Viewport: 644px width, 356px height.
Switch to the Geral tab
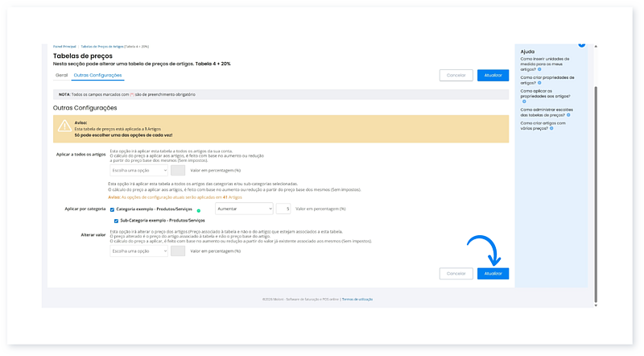tap(61, 75)
